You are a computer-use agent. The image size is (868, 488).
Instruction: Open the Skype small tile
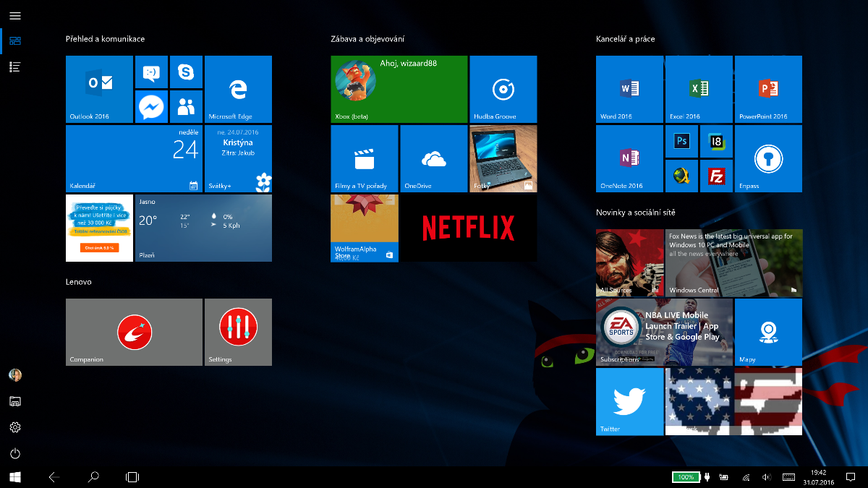coord(186,72)
